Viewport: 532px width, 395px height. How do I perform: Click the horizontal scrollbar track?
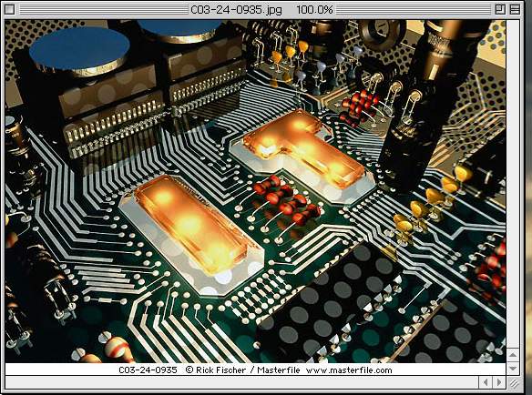[242, 382]
